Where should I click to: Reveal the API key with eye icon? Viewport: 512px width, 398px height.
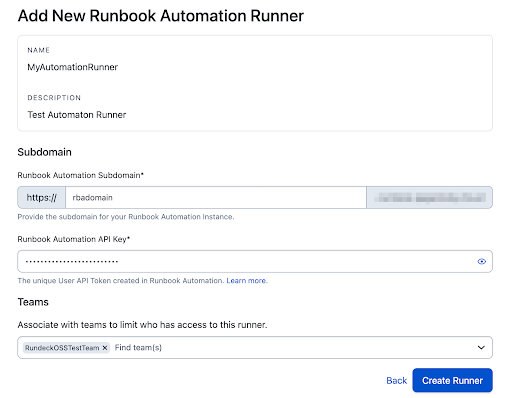click(x=481, y=261)
